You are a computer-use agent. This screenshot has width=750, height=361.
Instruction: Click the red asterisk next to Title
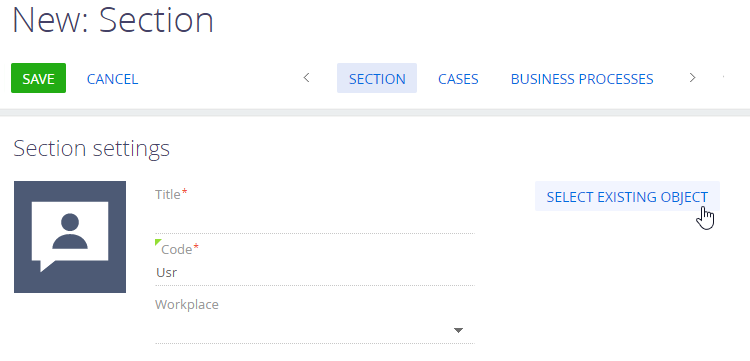185,192
